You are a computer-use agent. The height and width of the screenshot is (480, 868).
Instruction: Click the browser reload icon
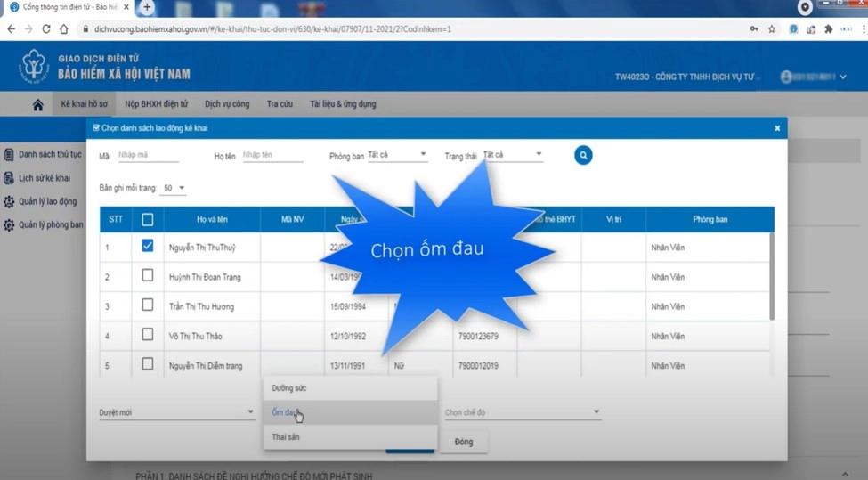[46, 28]
